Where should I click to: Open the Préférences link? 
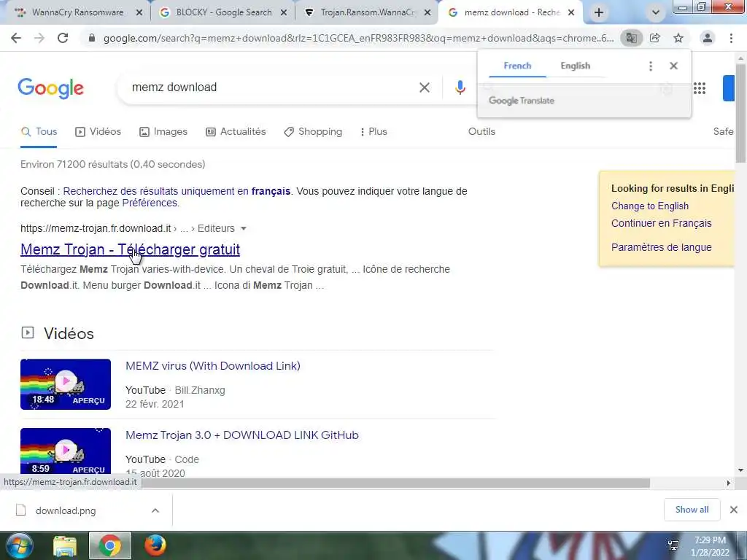(x=150, y=203)
